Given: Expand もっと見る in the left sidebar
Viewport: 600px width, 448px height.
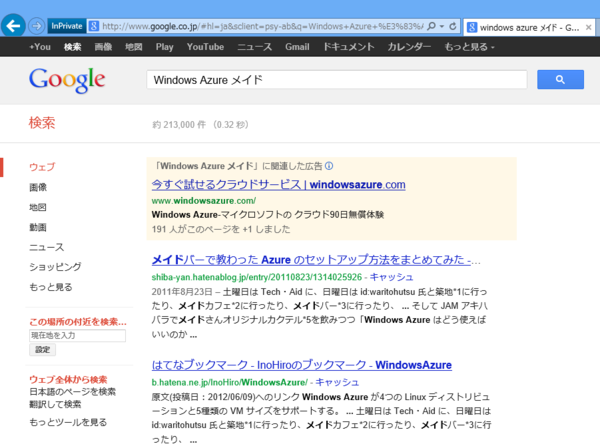Looking at the screenshot, I should click(x=51, y=287).
